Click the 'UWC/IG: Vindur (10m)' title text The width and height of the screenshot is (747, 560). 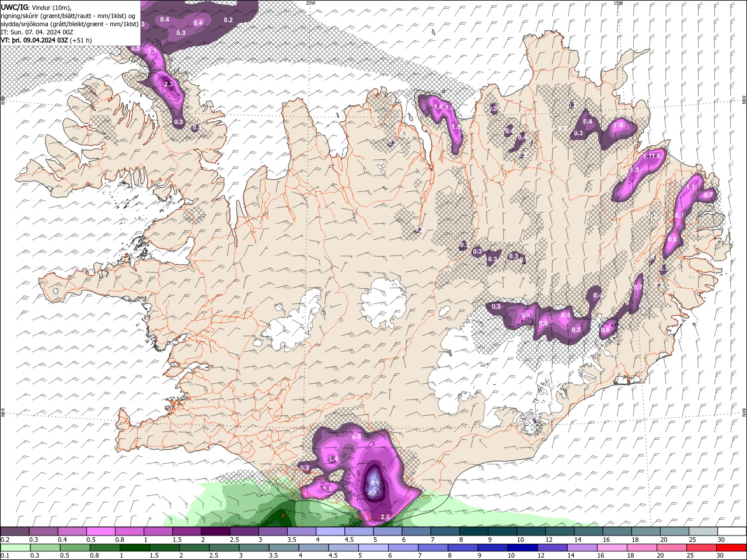point(37,7)
